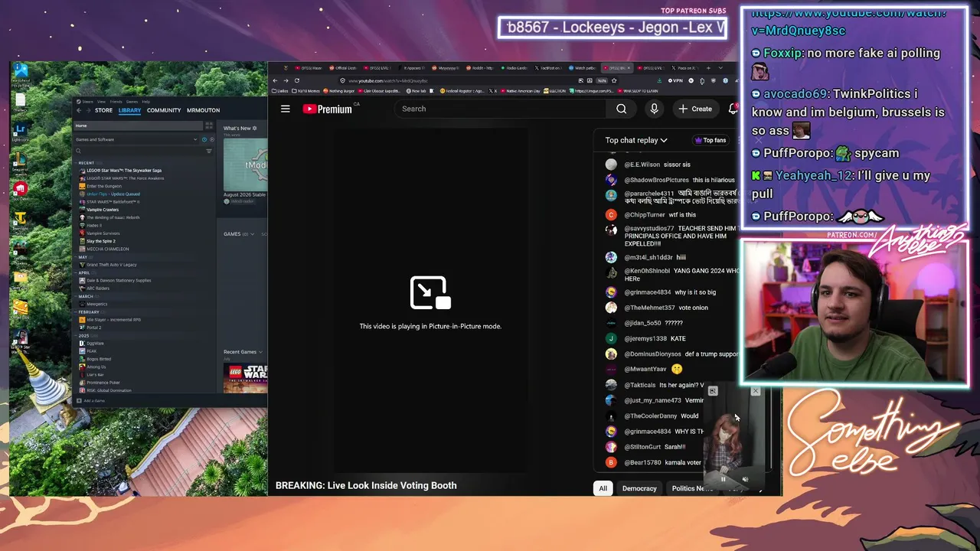Select Vampire Survivors in Steam library
980x551 pixels.
(x=103, y=233)
